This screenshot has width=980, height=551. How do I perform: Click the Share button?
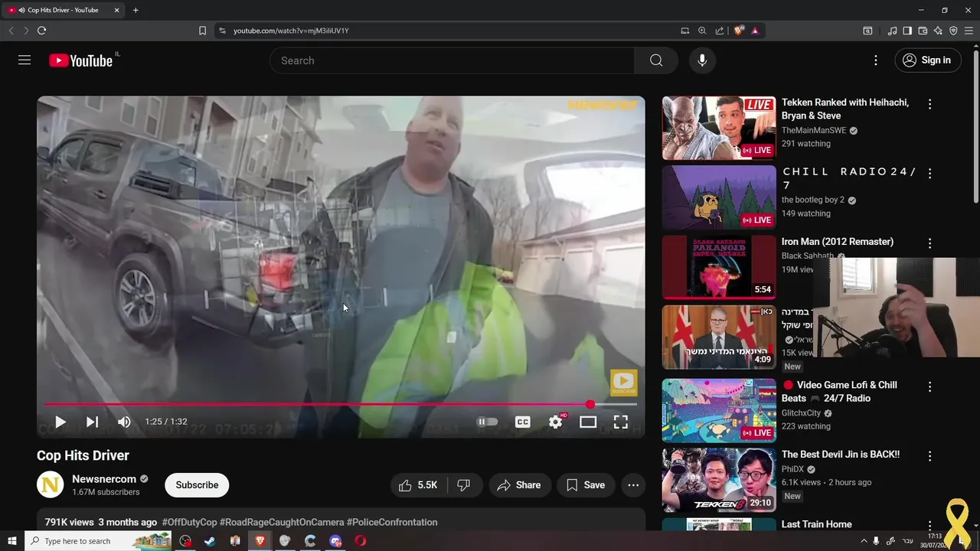pos(518,485)
